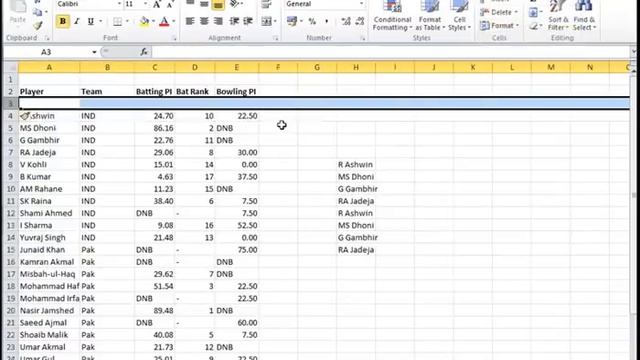The image size is (640, 360).
Task: Open the Font Color dropdown arrow
Action: click(173, 21)
